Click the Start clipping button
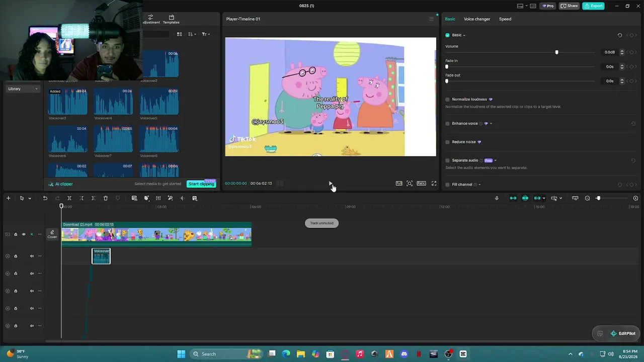The height and width of the screenshot is (362, 644). 201,184
